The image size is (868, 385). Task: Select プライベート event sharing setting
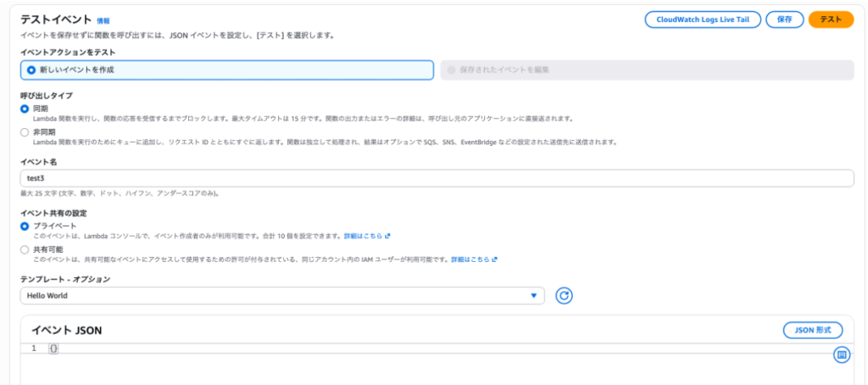[x=25, y=226]
